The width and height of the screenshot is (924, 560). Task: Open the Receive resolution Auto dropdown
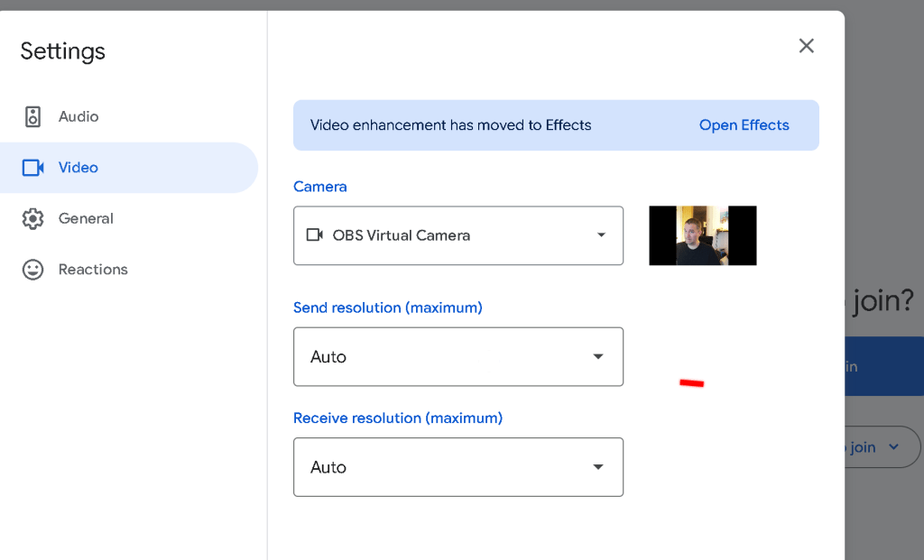point(458,467)
